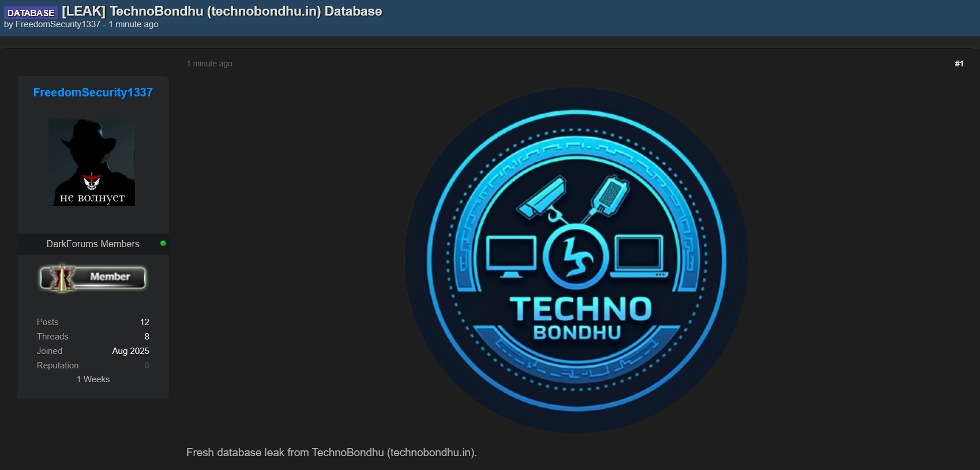Click the DarkForums Members group label

click(93, 244)
